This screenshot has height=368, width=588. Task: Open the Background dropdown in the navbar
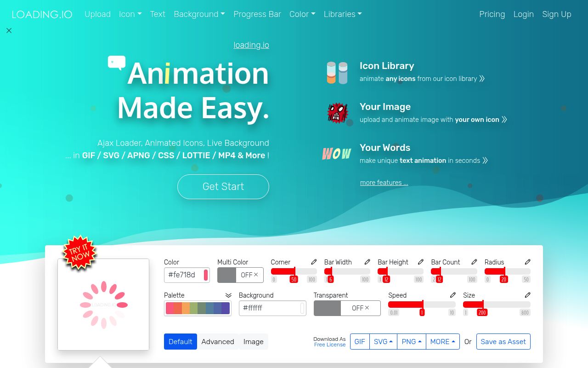(x=199, y=14)
